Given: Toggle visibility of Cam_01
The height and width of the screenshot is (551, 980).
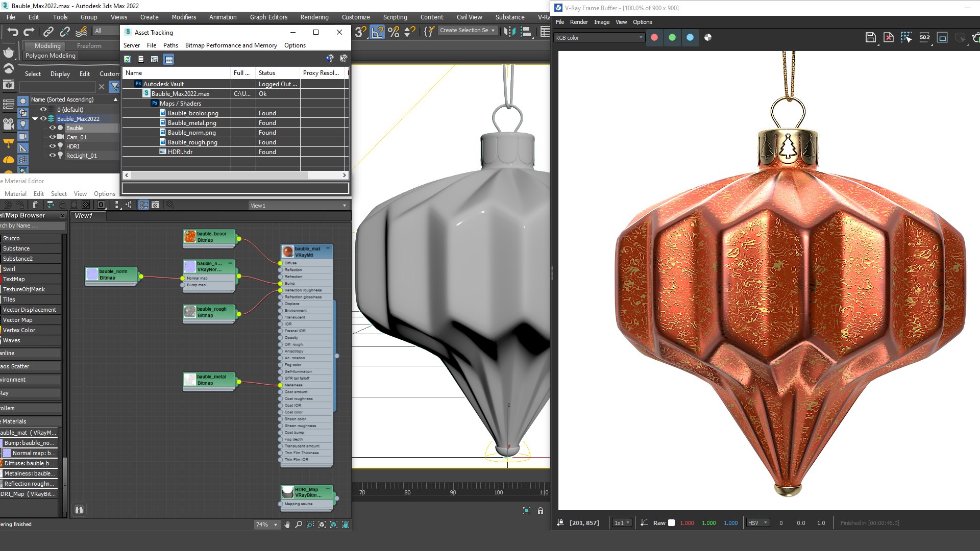Looking at the screenshot, I should (x=52, y=137).
